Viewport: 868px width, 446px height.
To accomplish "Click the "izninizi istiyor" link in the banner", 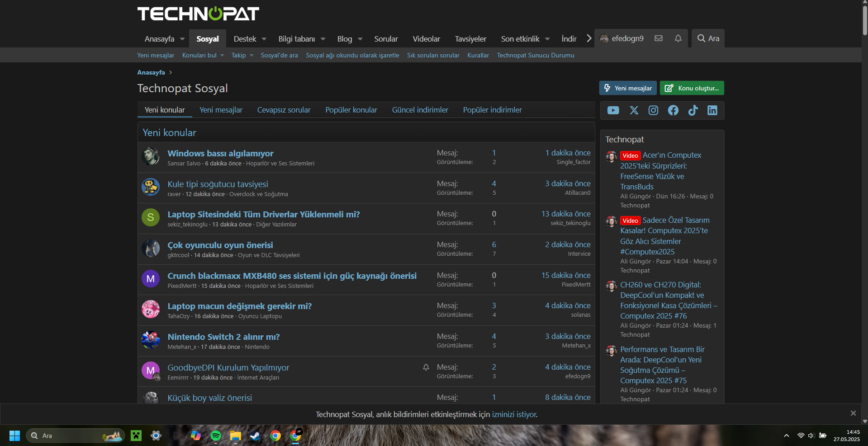I will 514,414.
